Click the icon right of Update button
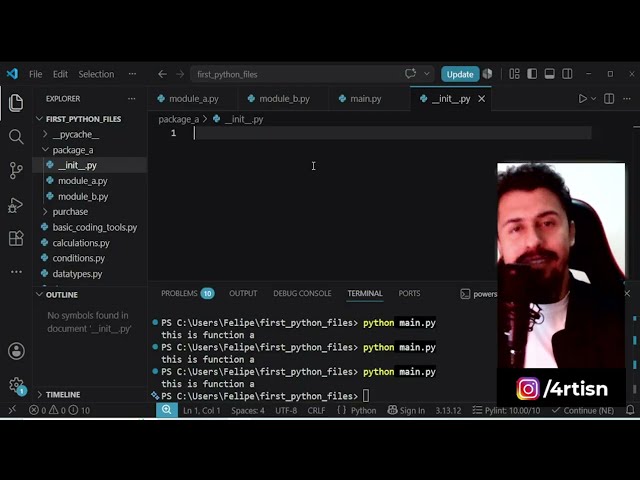 487,74
